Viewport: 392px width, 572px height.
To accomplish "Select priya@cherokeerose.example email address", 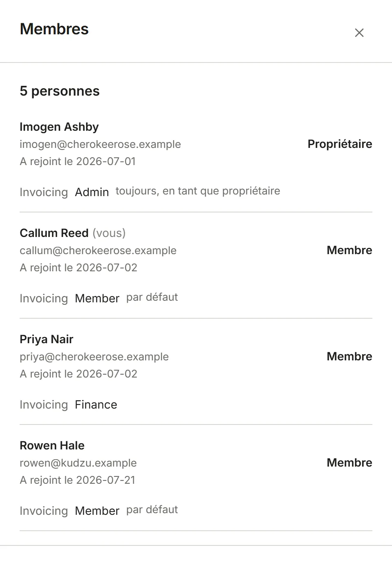I will tap(94, 357).
